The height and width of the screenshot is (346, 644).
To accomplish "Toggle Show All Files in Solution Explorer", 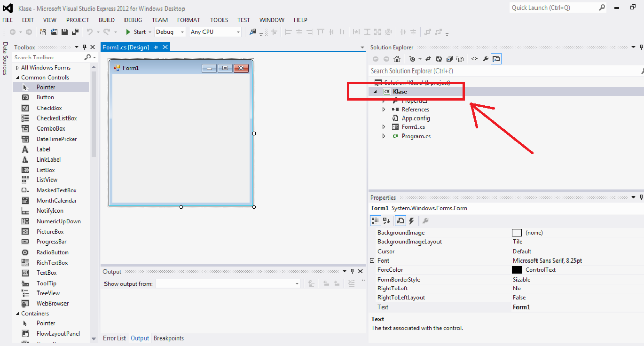I will pyautogui.click(x=461, y=59).
